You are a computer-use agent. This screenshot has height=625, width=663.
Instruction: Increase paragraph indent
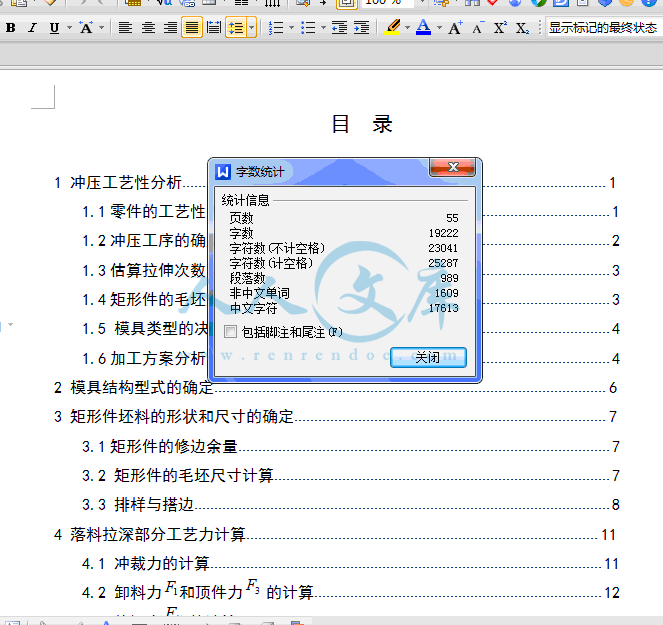click(362, 28)
